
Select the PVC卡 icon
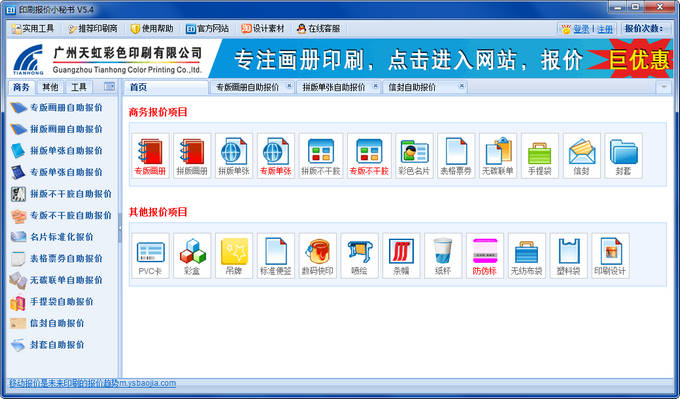[150, 256]
